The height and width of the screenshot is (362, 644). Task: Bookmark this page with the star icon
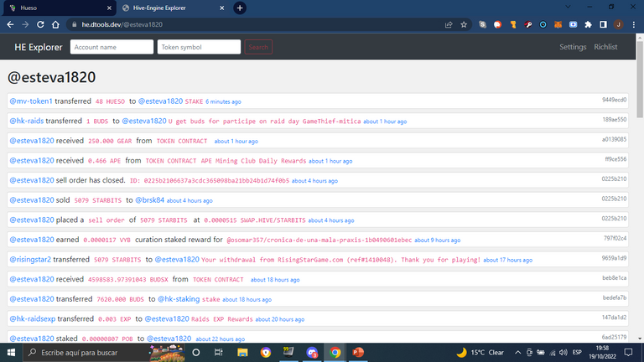(464, 25)
